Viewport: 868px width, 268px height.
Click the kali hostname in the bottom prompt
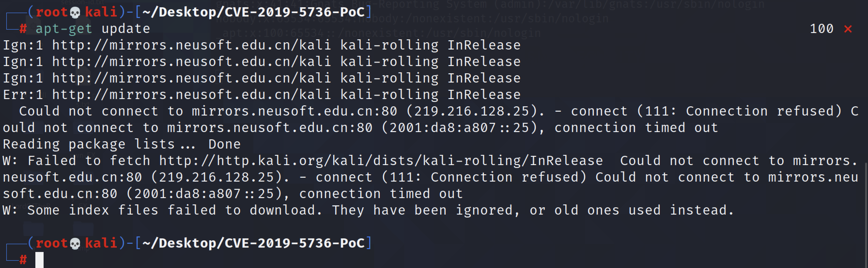click(x=101, y=243)
